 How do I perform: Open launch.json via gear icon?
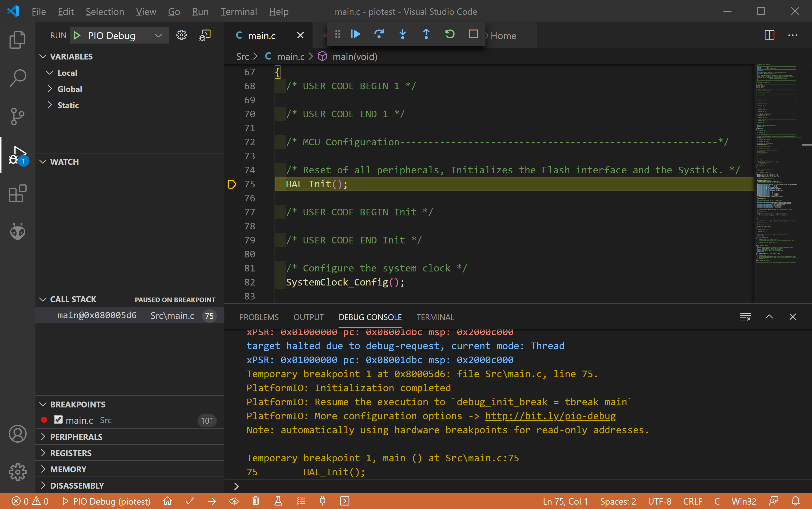pyautogui.click(x=182, y=35)
